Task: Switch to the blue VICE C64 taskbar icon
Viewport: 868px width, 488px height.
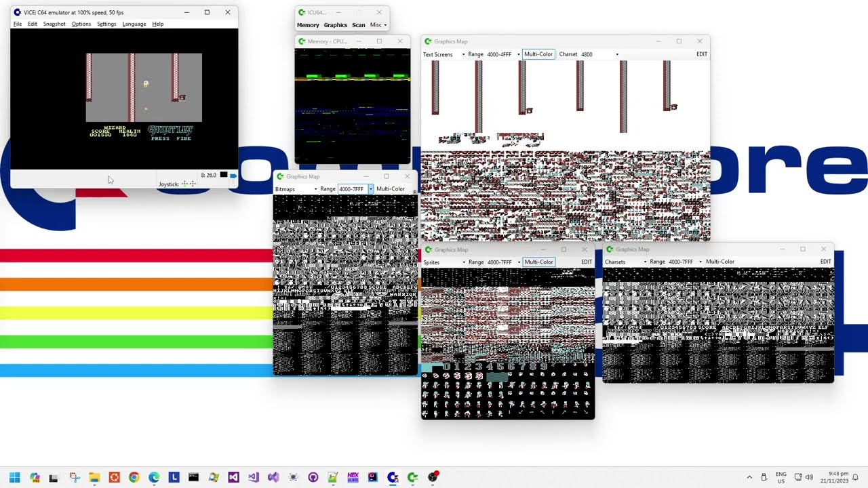Action: coord(393,477)
